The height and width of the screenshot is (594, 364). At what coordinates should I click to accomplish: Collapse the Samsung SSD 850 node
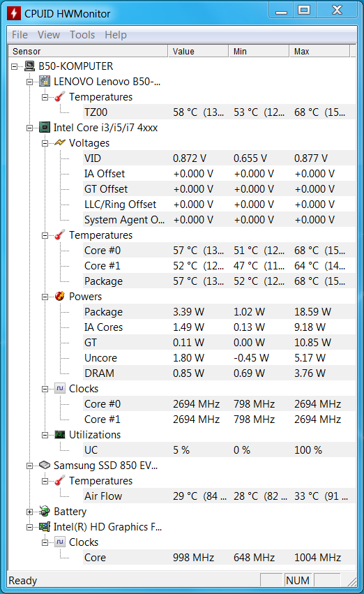[x=29, y=466]
